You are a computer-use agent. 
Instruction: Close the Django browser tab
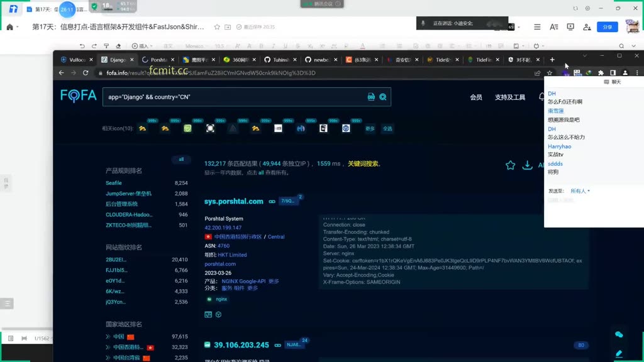tap(132, 60)
